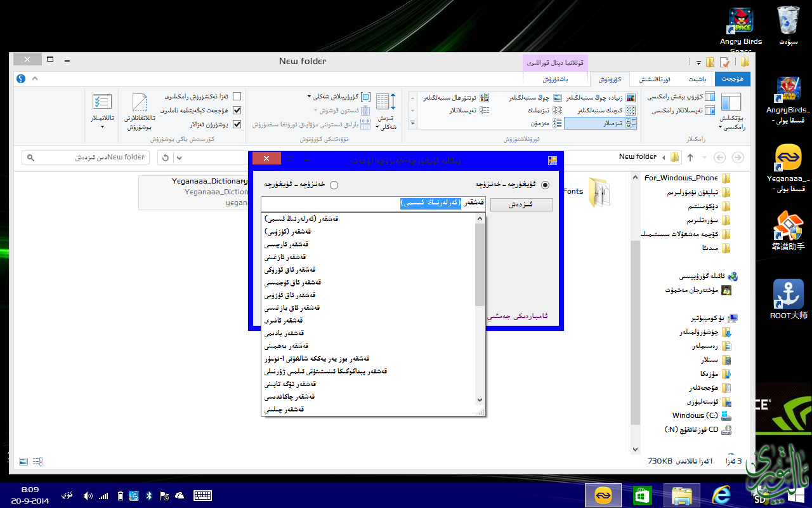Go forward with the Explorer forward arrow
This screenshot has height=508, width=812.
[719, 157]
